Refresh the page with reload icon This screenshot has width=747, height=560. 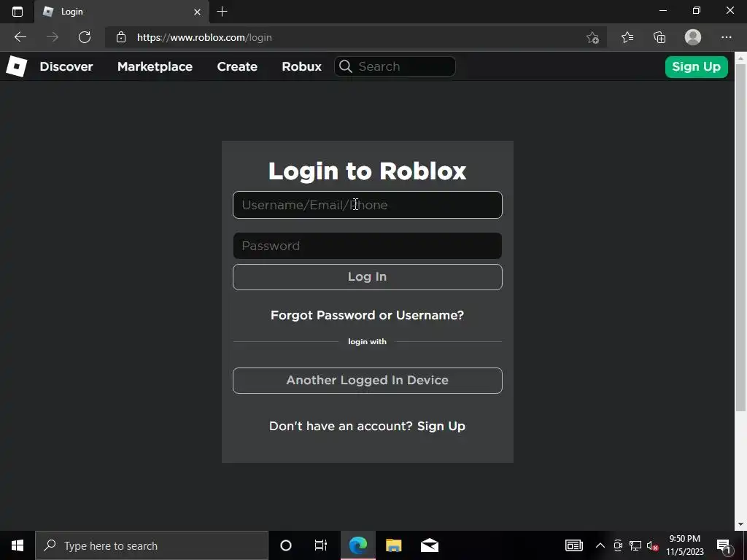point(85,37)
